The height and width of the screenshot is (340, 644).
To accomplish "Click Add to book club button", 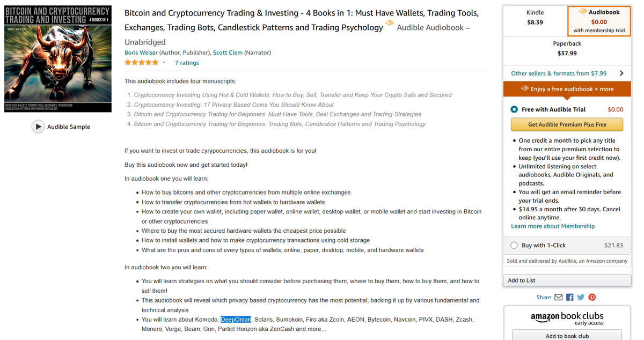I will [x=567, y=336].
